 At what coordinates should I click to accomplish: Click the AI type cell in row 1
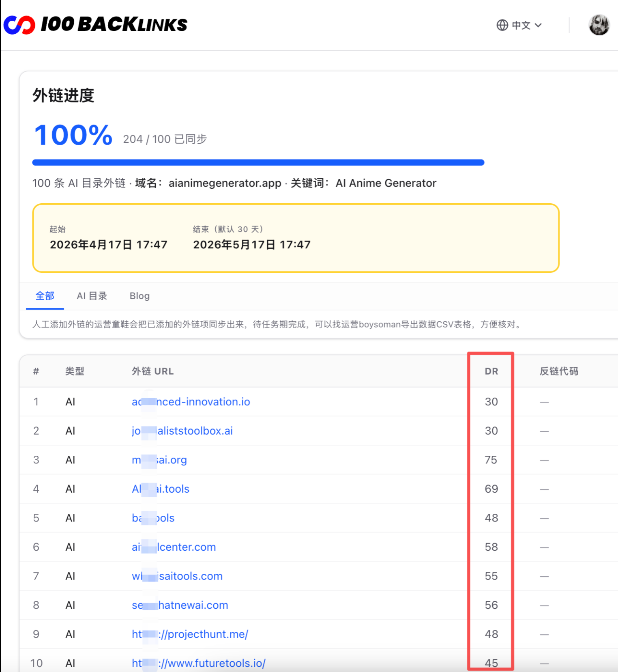coord(70,402)
